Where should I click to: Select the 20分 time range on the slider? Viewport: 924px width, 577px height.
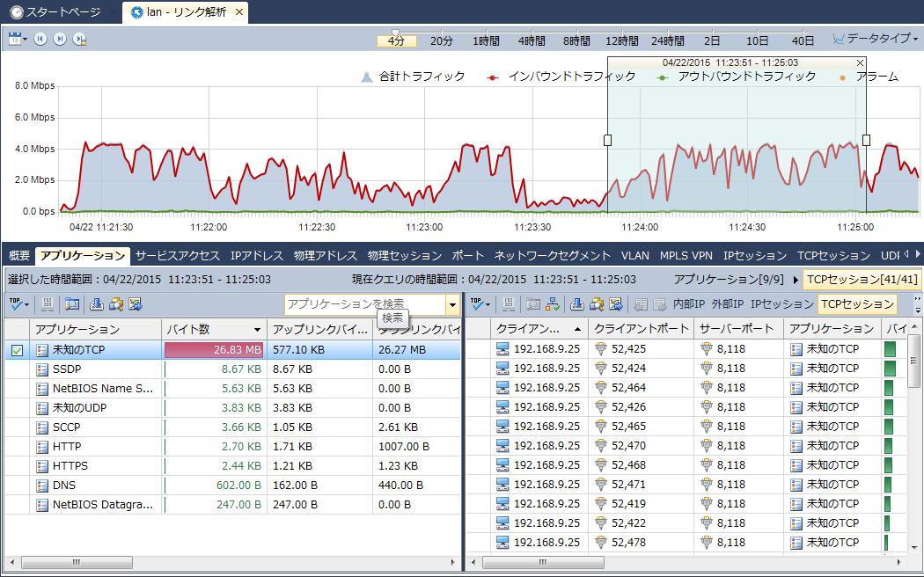442,40
